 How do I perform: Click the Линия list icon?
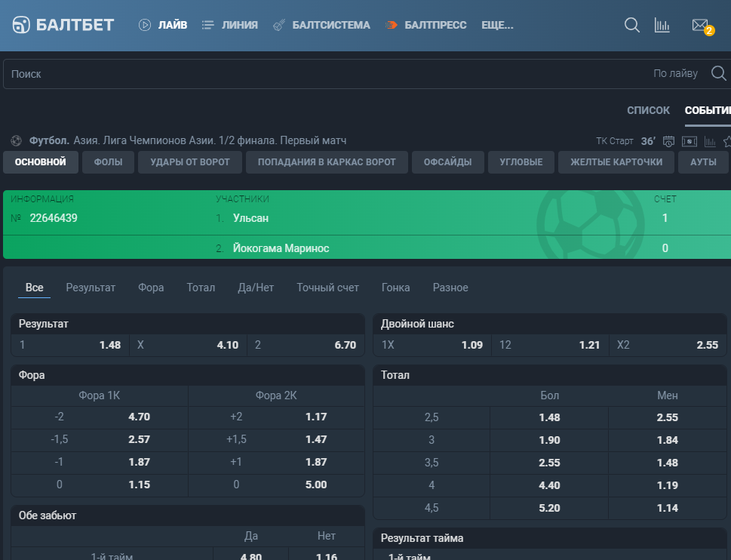coord(207,25)
